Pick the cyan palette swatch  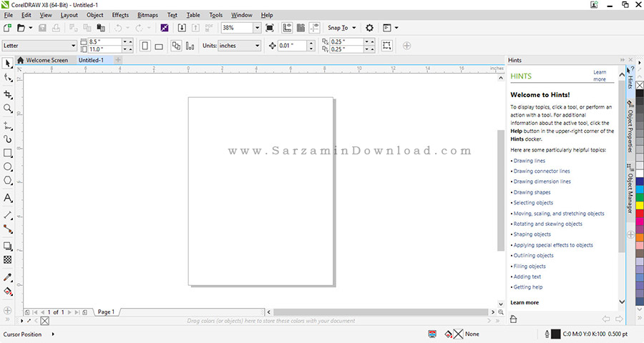coord(640,189)
